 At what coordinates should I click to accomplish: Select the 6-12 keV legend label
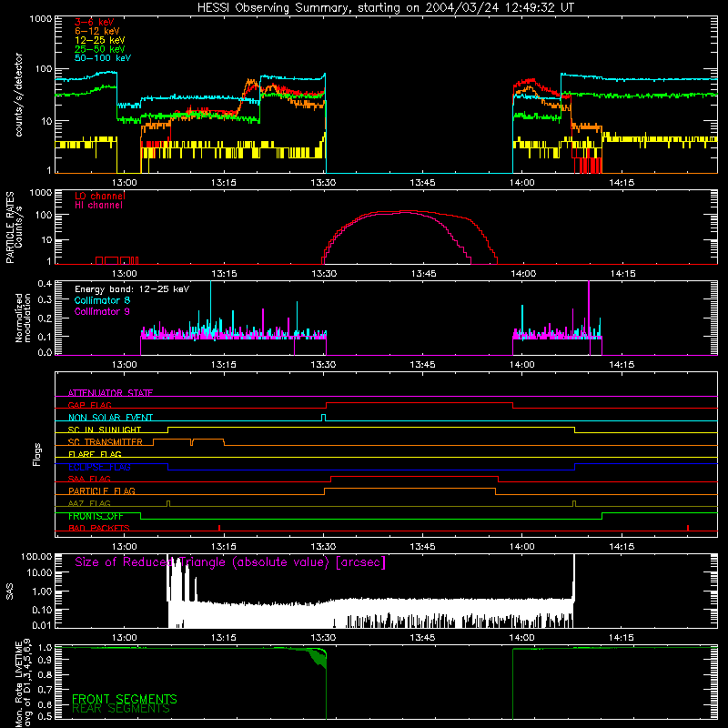(x=97, y=31)
